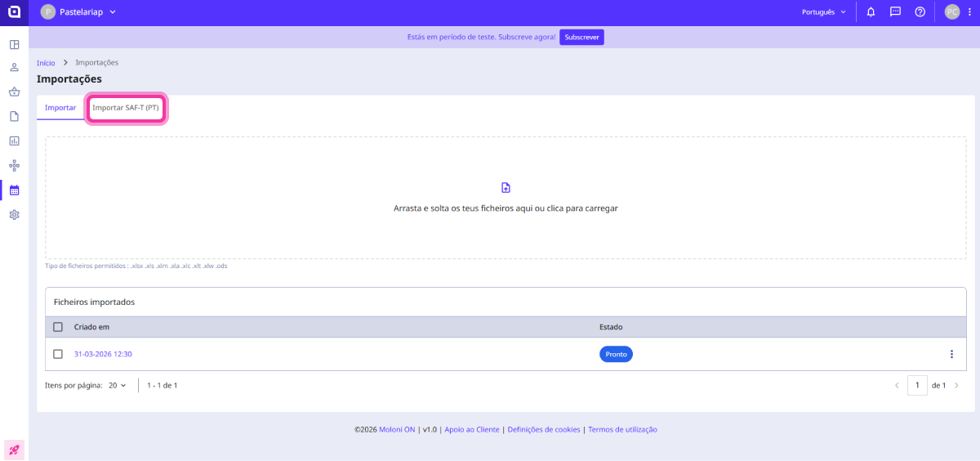Open the messages chat icon
The image size is (980, 461).
[x=895, y=12]
